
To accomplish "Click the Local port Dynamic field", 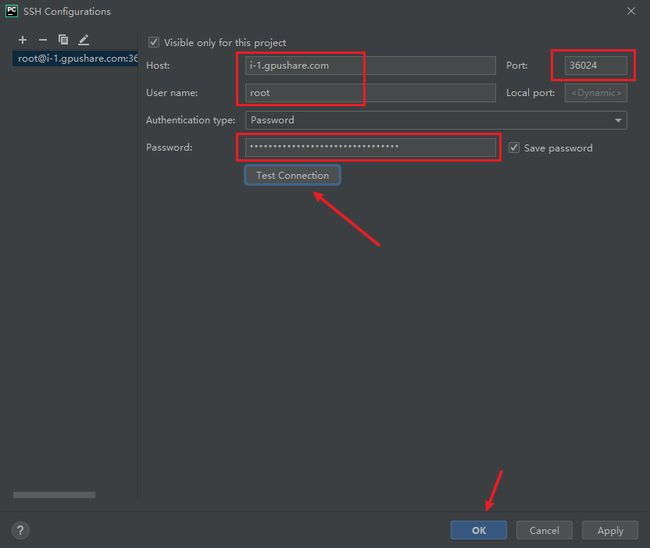I will pos(596,93).
